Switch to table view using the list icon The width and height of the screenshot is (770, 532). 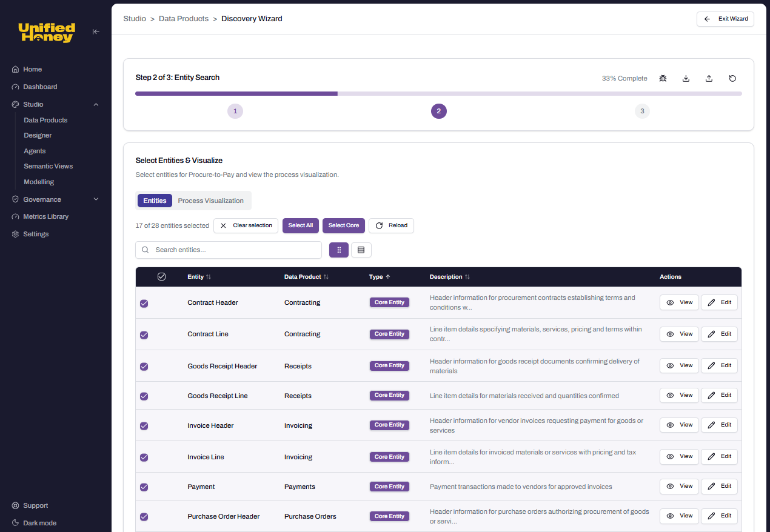[361, 250]
